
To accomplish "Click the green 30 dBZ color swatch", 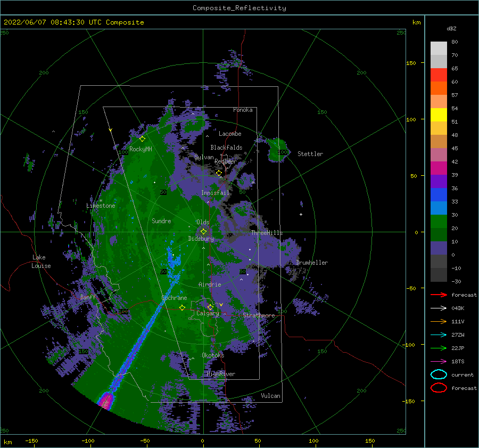I will (x=439, y=221).
